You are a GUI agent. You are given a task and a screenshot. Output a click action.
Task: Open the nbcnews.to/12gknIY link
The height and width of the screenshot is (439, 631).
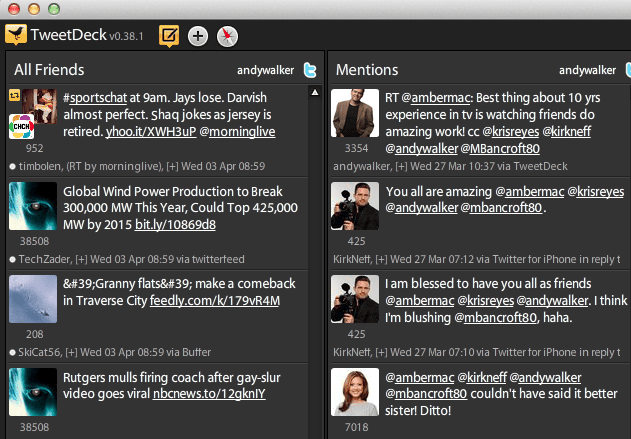click(x=209, y=394)
